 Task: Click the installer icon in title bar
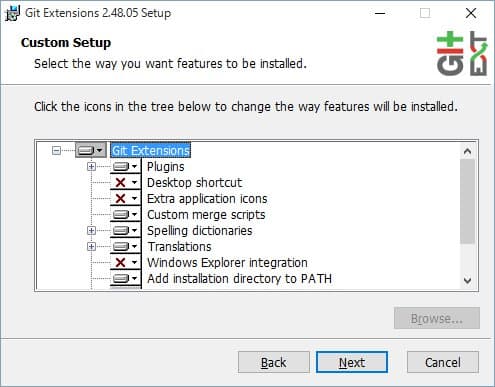(x=12, y=13)
